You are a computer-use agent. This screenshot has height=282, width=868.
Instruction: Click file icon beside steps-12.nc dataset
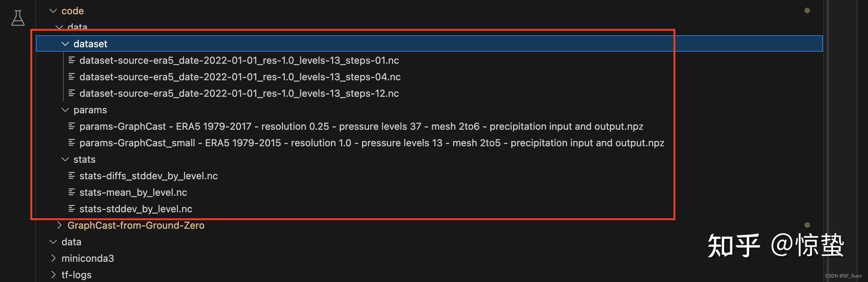[72, 93]
